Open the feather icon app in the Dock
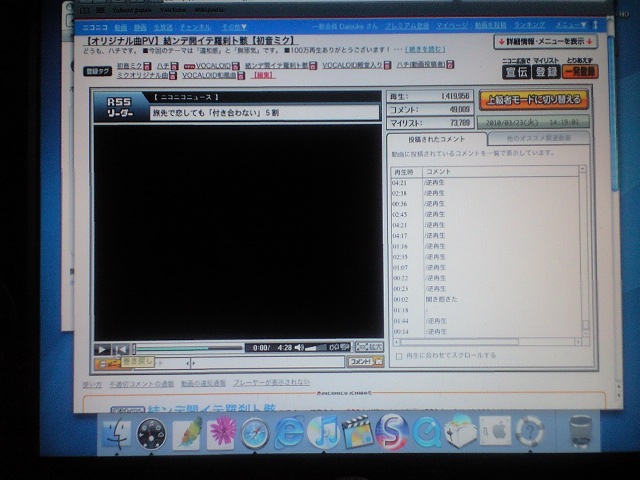The width and height of the screenshot is (640, 480). [x=187, y=433]
